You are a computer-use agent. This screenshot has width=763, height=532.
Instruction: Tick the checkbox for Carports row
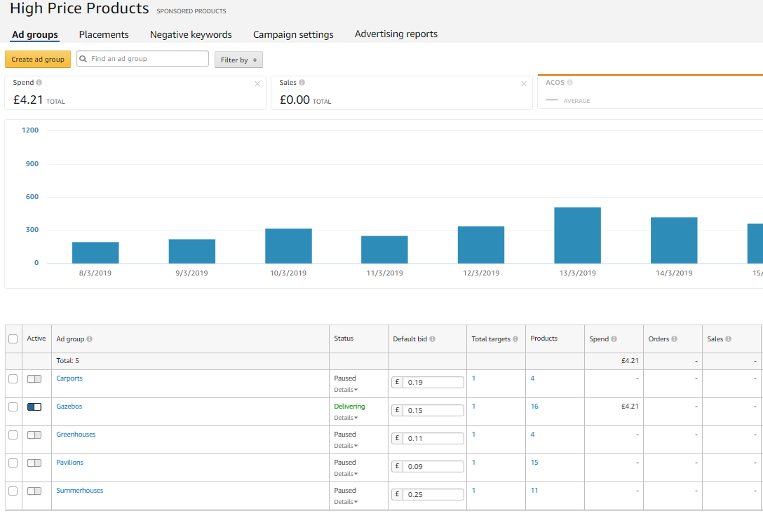(13, 378)
